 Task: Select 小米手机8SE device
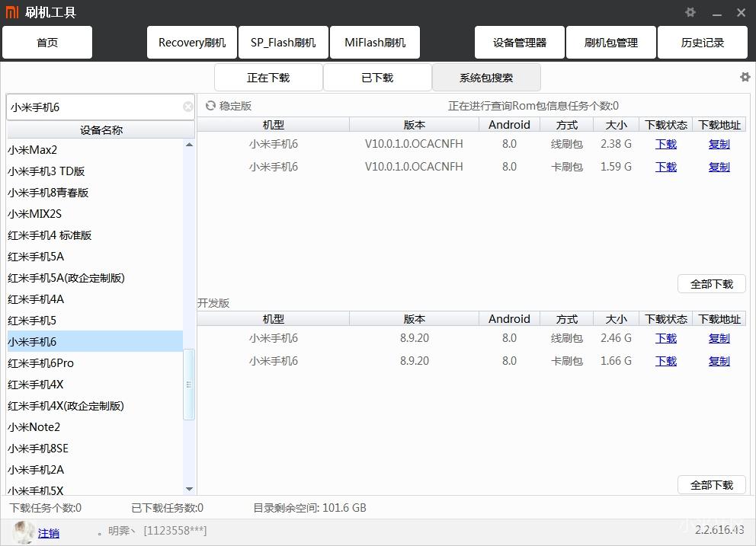pyautogui.click(x=94, y=449)
